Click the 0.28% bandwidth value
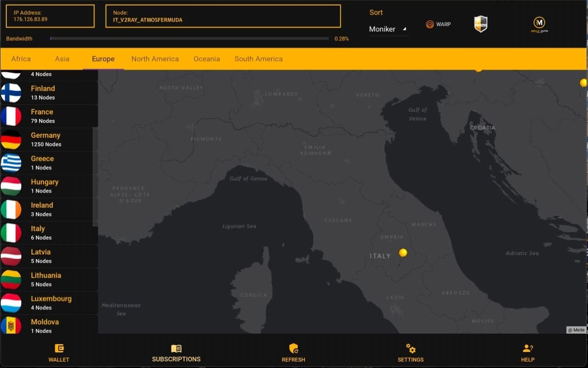The image size is (588, 368). point(341,39)
